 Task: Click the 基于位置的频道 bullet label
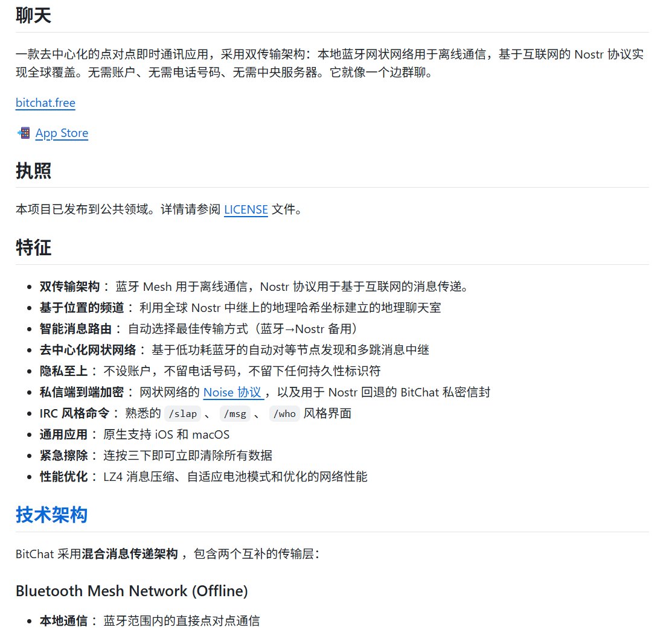(82, 308)
